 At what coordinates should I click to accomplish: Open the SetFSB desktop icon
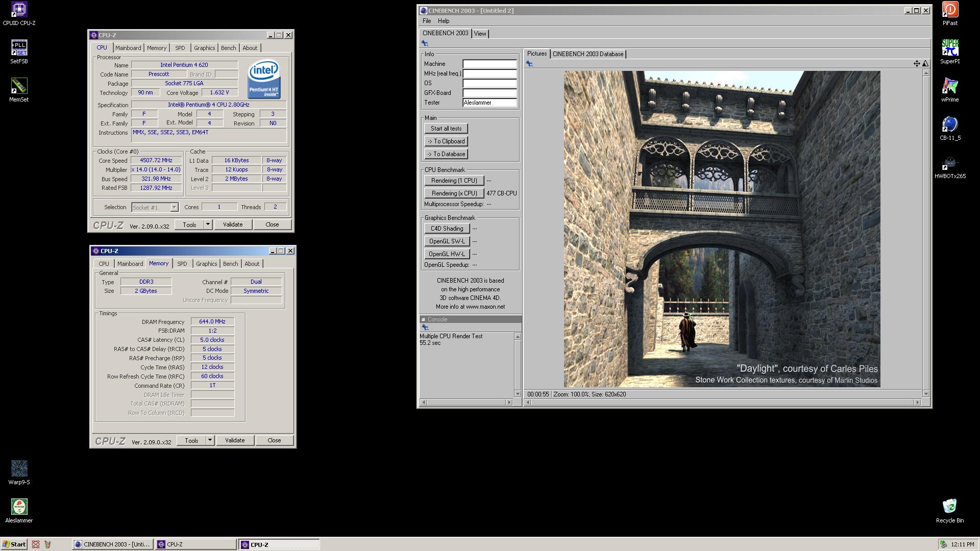pos(19,52)
